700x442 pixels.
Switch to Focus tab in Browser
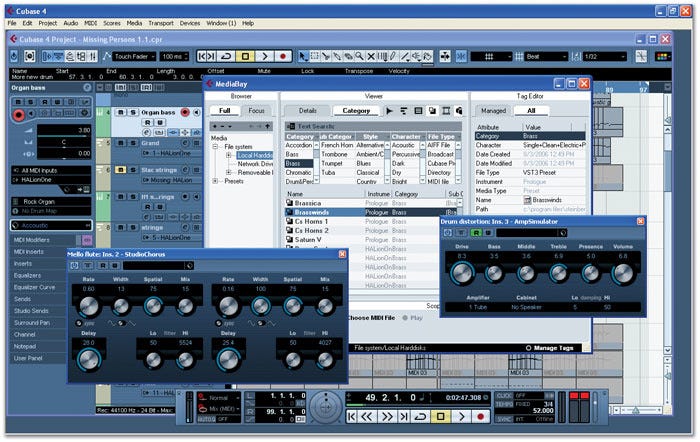pyautogui.click(x=256, y=111)
